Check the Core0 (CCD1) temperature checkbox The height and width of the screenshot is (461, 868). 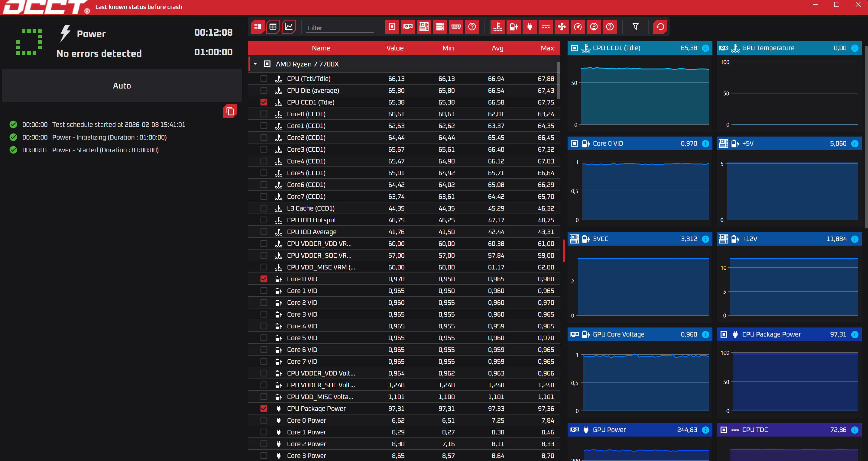pos(264,114)
